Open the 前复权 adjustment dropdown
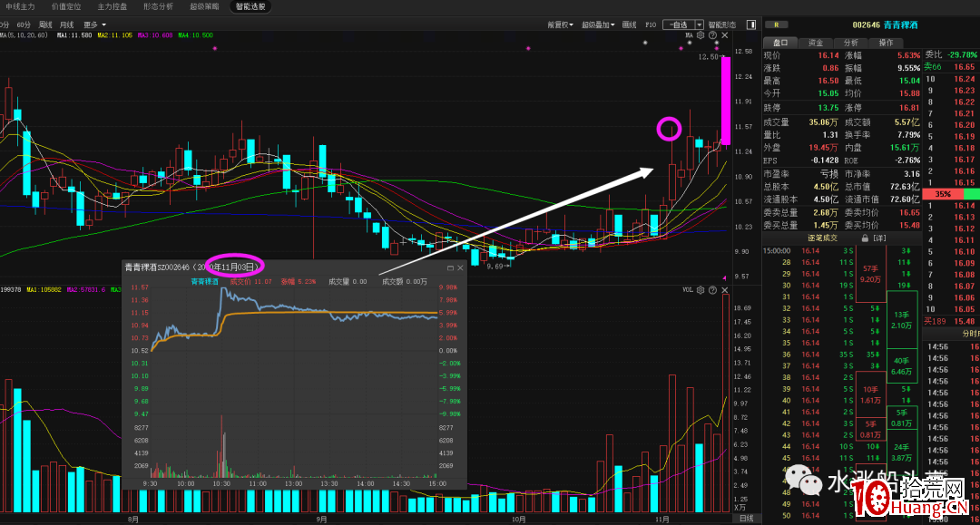This screenshot has width=980, height=525. pos(561,25)
